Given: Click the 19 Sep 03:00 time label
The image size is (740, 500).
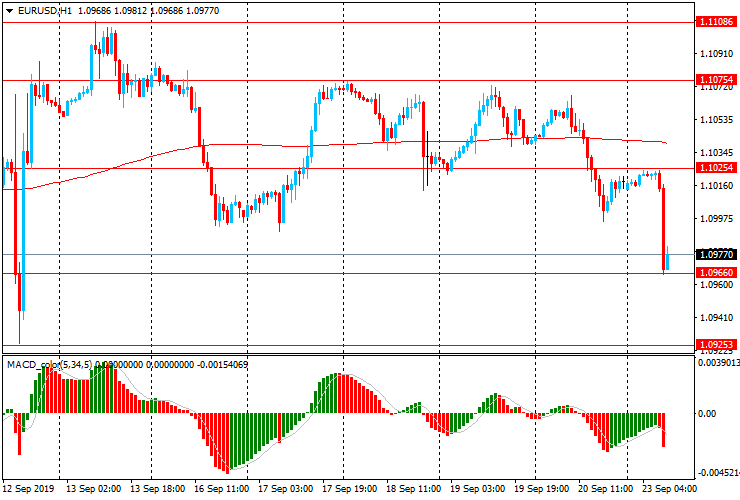Looking at the screenshot, I should point(478,488).
